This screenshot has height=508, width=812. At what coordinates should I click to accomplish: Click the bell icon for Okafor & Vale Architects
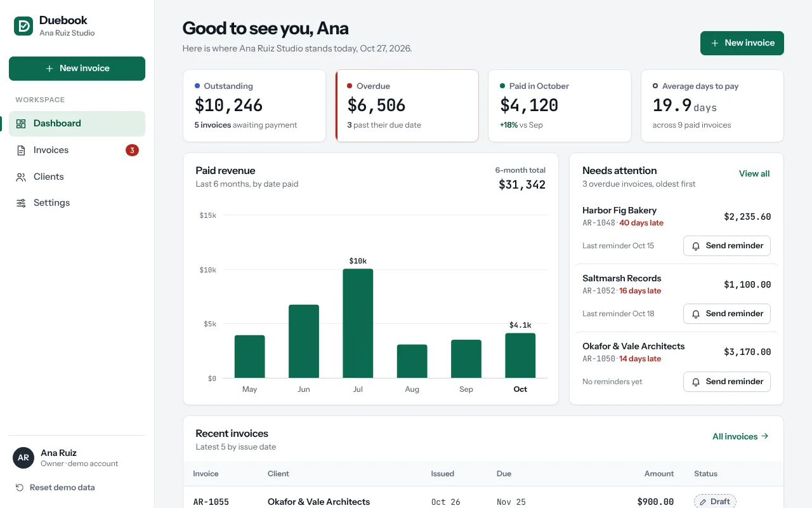pos(696,382)
